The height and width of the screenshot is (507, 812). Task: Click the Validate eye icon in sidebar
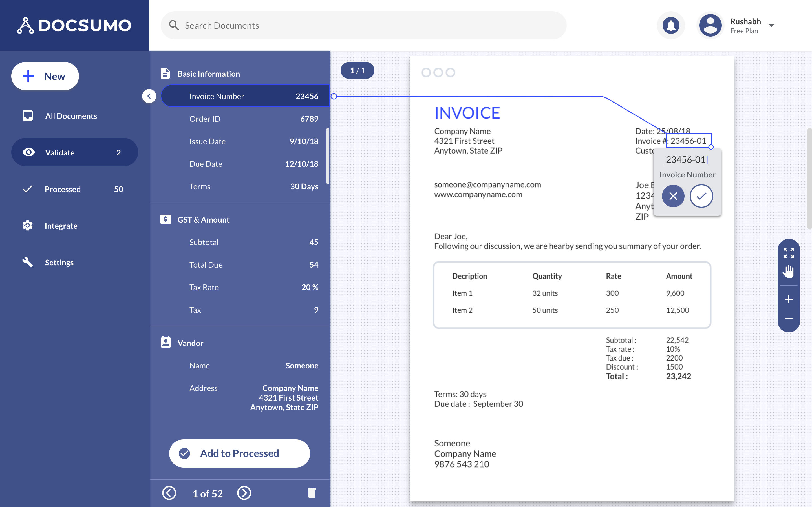27,152
